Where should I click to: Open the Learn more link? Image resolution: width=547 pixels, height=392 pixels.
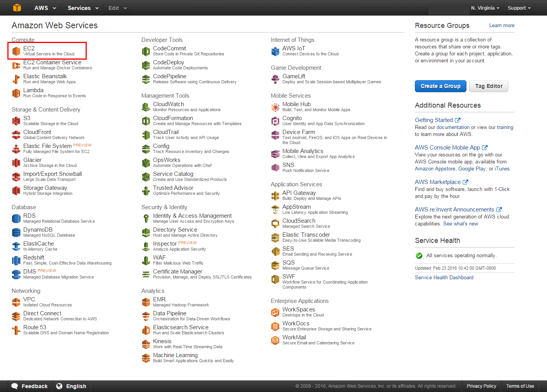pos(502,26)
